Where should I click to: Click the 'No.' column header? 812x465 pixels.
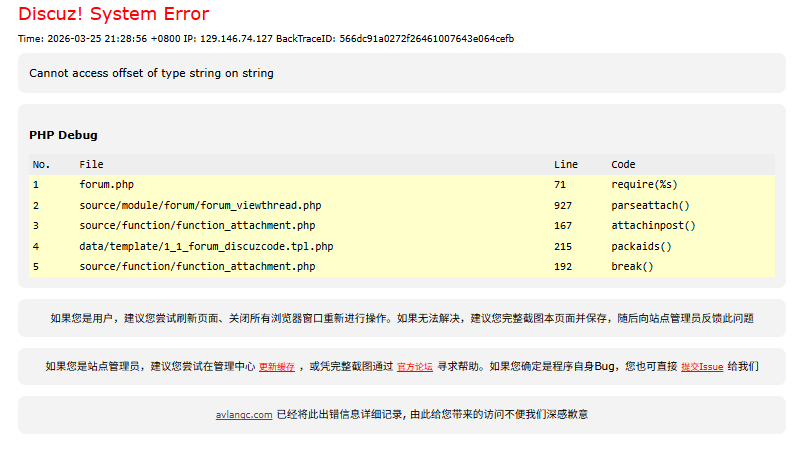(41, 165)
